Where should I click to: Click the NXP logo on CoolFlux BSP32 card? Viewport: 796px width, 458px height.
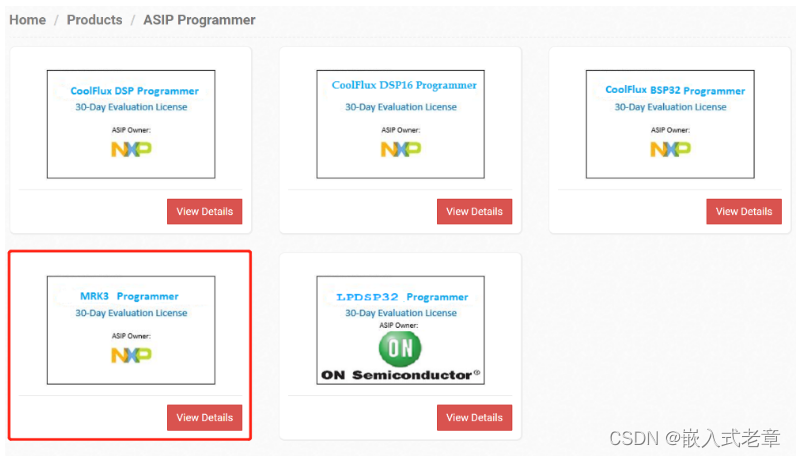[670, 149]
